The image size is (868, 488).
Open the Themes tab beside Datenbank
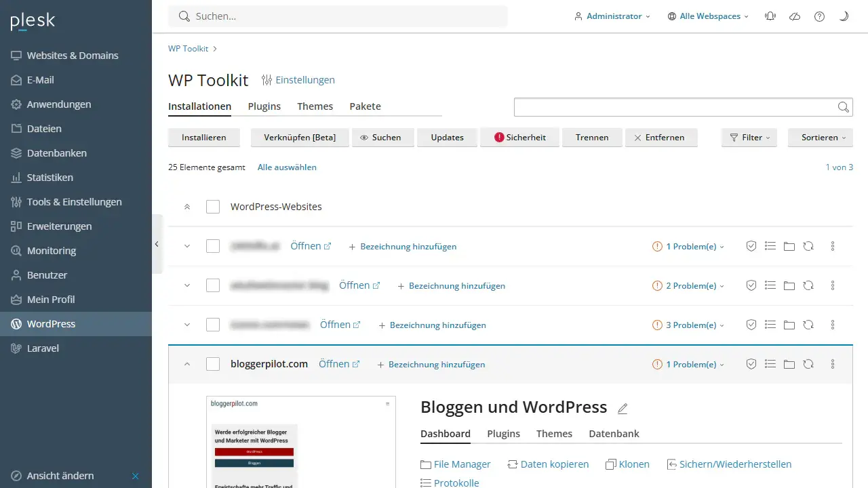[x=554, y=434]
